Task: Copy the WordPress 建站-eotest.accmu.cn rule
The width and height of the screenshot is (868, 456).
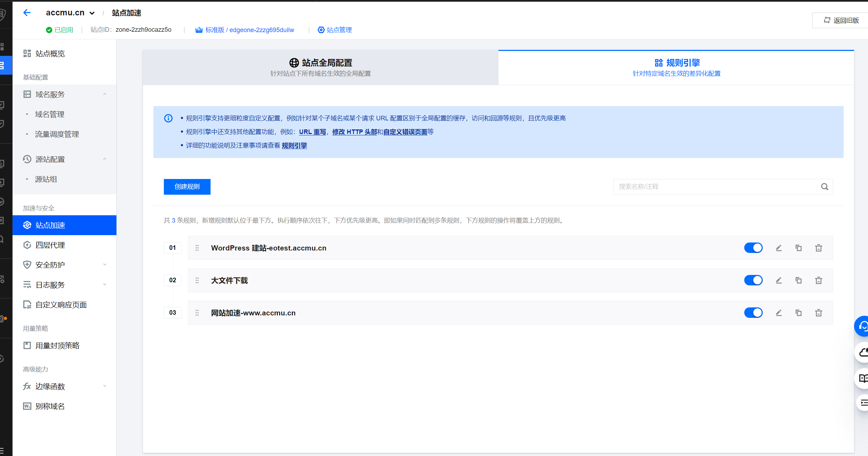Action: tap(799, 248)
